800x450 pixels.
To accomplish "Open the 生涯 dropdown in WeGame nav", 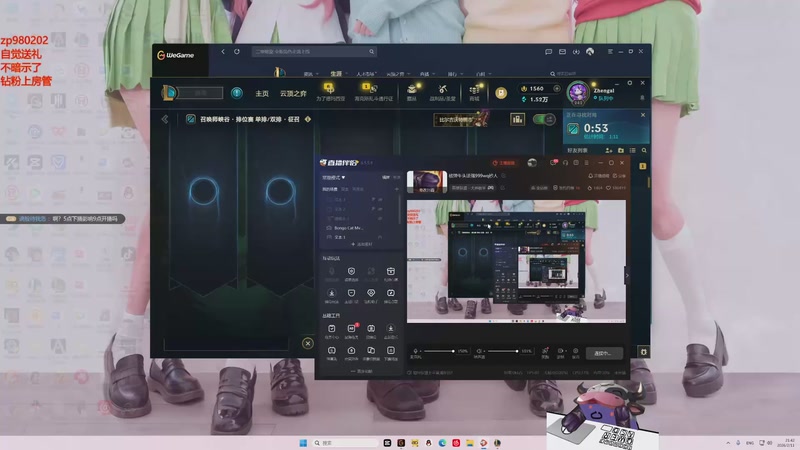I will [x=338, y=74].
